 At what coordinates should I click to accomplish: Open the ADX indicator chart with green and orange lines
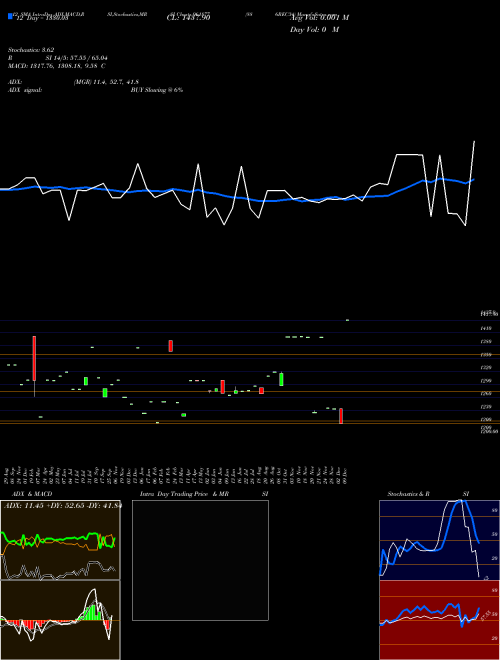click(60, 540)
